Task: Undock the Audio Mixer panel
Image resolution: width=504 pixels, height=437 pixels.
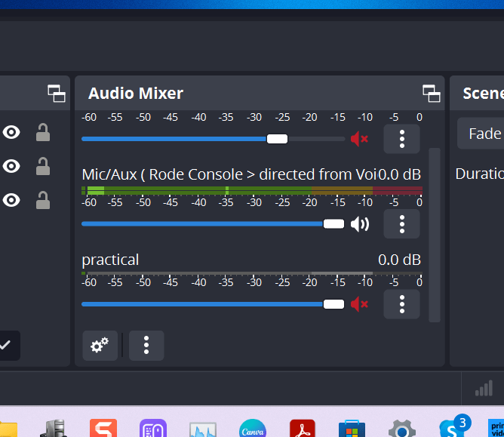Action: (431, 94)
